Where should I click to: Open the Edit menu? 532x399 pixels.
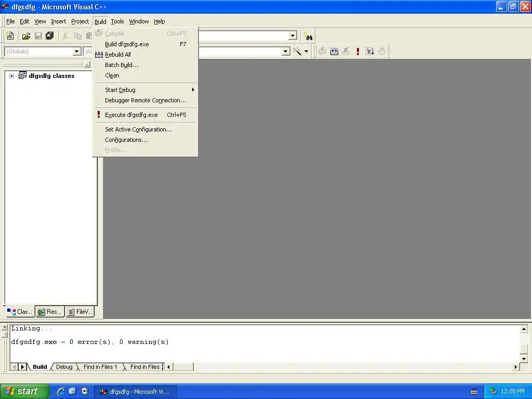[x=24, y=21]
